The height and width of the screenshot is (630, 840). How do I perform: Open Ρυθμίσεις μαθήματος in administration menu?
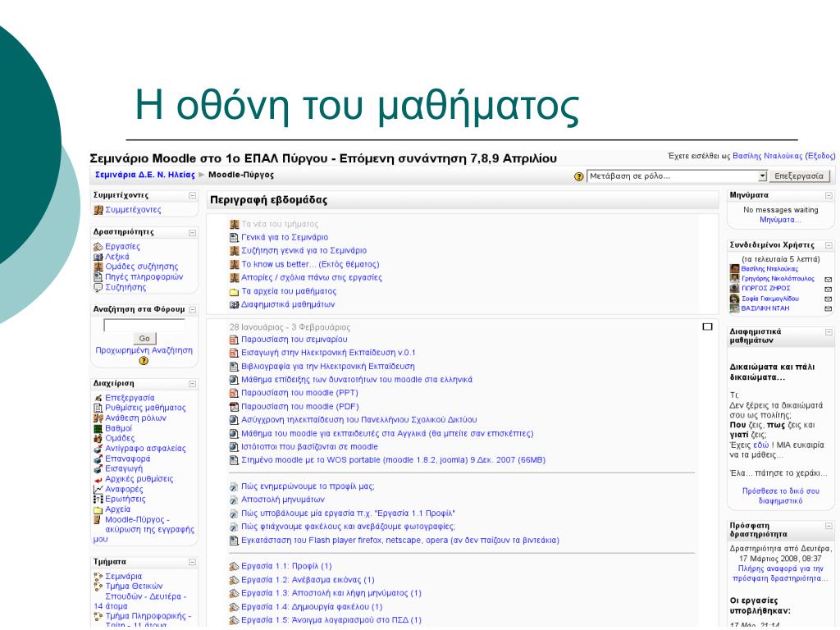coord(145,408)
